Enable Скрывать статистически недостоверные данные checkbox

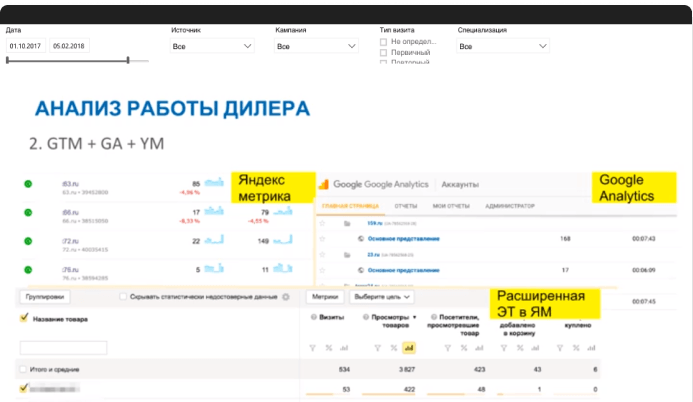pyautogui.click(x=123, y=296)
